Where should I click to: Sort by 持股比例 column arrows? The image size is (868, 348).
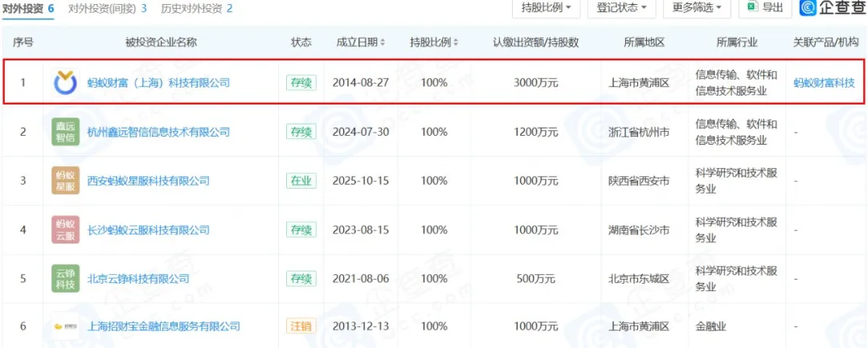[x=456, y=43]
